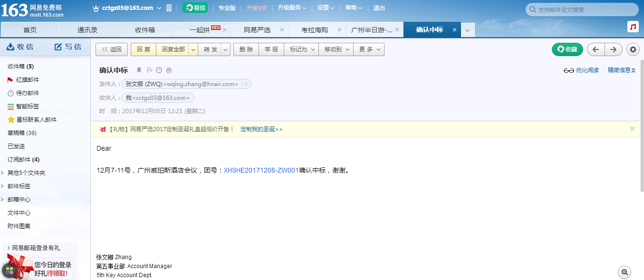Switch to the 收件箱 tab
This screenshot has width=644, height=280.
point(145,30)
